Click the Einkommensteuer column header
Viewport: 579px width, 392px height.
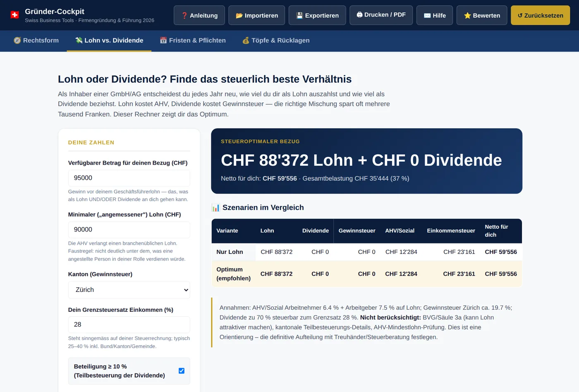(451, 231)
